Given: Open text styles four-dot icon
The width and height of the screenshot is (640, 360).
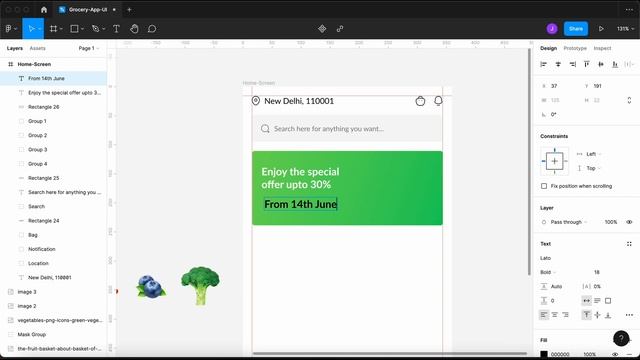Looking at the screenshot, I should tap(629, 244).
